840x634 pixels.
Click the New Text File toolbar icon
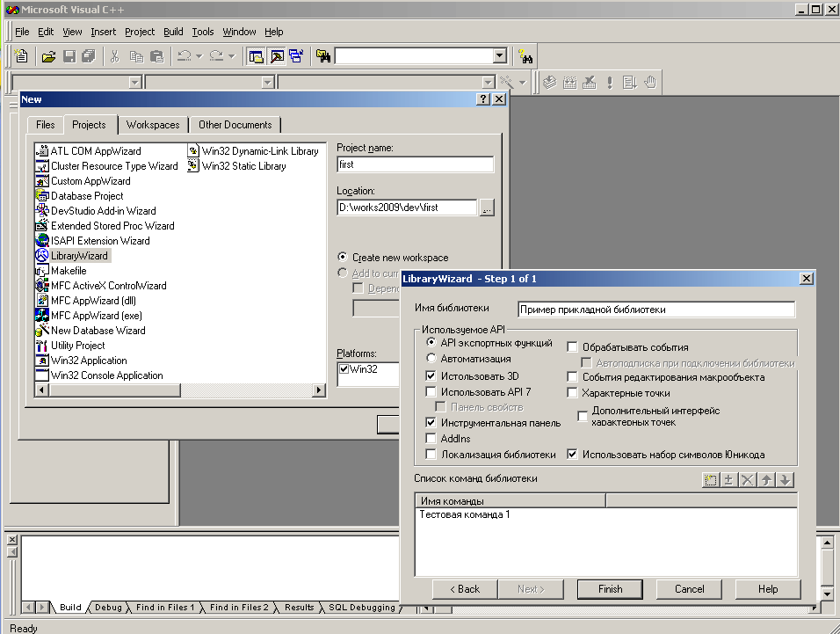point(21,56)
